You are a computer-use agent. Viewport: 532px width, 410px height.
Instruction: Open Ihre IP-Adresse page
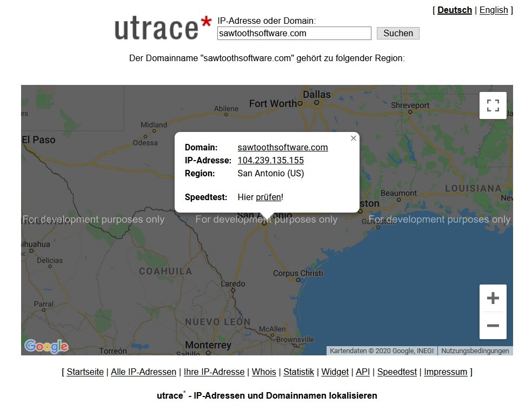(x=214, y=372)
